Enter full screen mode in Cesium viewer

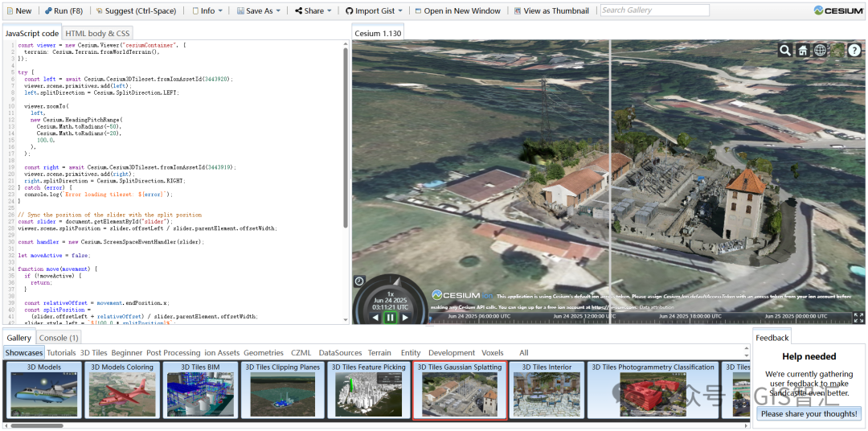(x=858, y=318)
